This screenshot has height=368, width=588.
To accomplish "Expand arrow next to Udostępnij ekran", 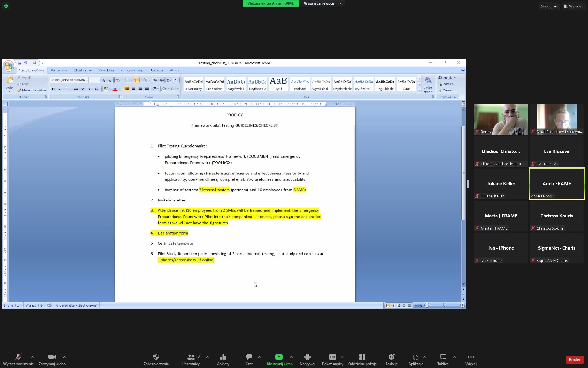I will [291, 357].
